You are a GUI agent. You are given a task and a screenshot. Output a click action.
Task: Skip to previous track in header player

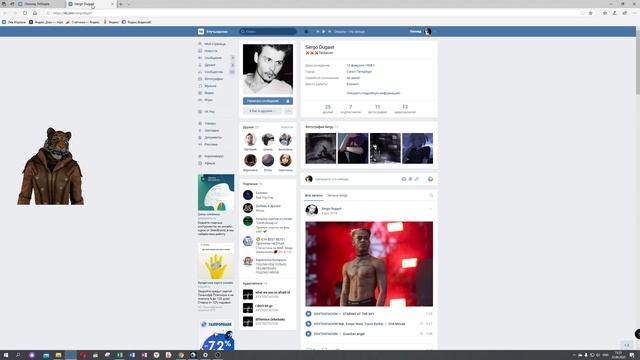(x=318, y=31)
